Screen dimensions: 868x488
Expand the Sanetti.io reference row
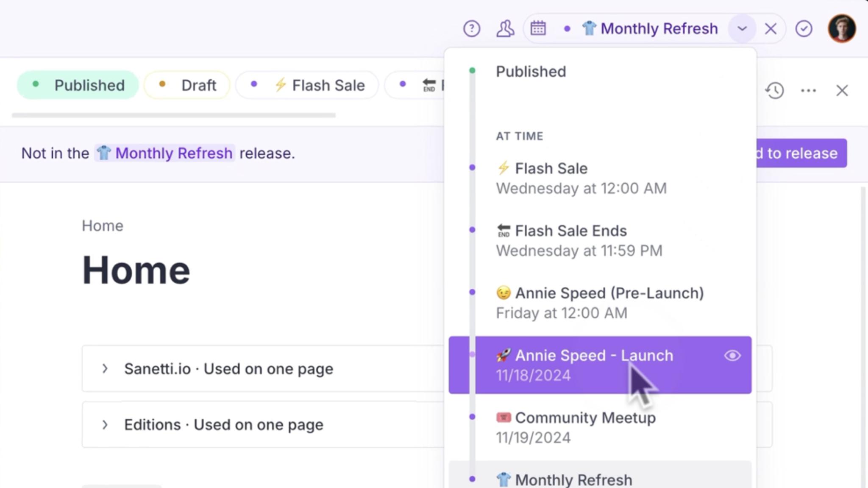[x=105, y=368]
